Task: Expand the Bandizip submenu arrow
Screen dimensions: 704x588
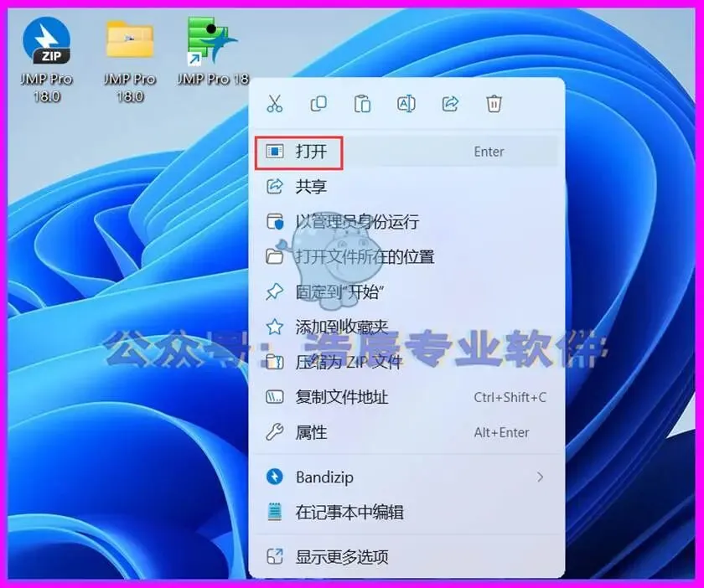Action: click(x=540, y=477)
